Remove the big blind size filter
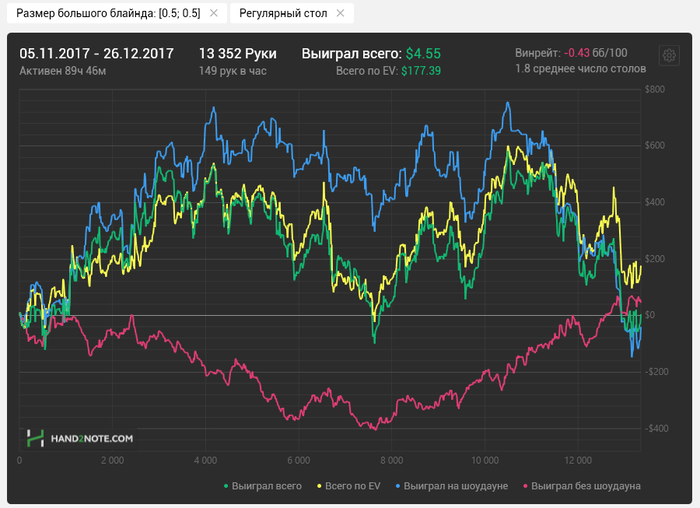This screenshot has height=508, width=700. point(214,13)
